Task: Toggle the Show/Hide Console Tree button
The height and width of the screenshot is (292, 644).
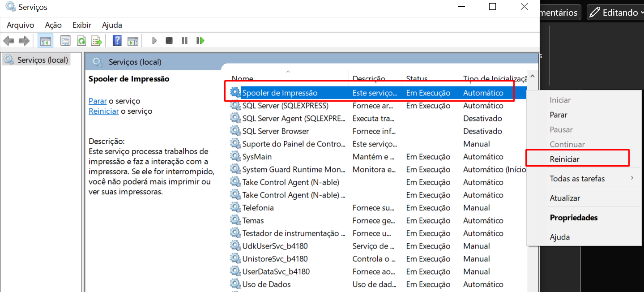Action: [46, 41]
